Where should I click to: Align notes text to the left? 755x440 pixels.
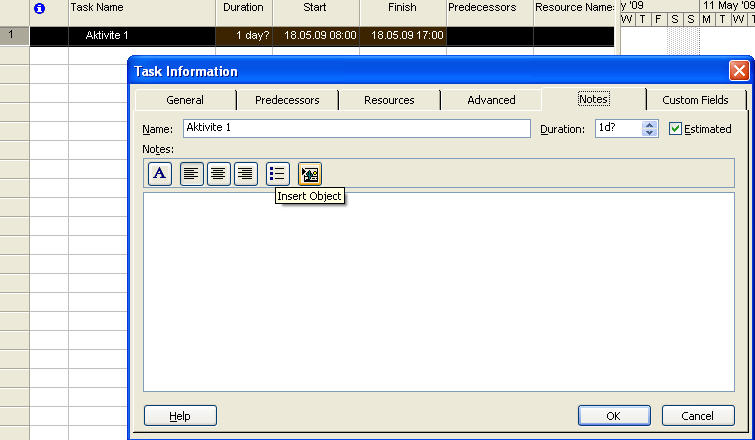(x=192, y=174)
